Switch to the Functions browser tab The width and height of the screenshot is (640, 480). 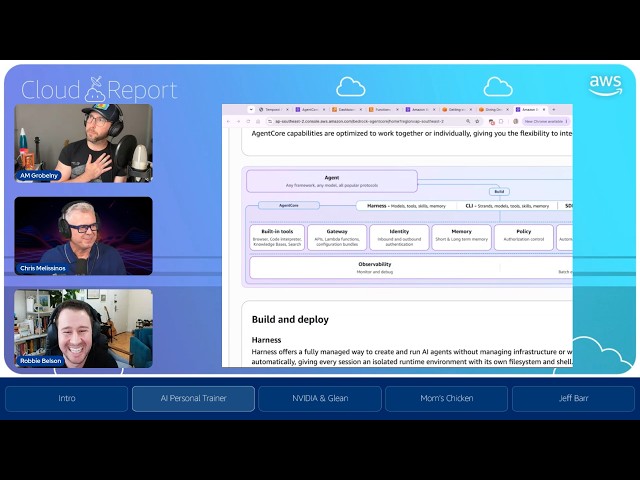point(383,109)
